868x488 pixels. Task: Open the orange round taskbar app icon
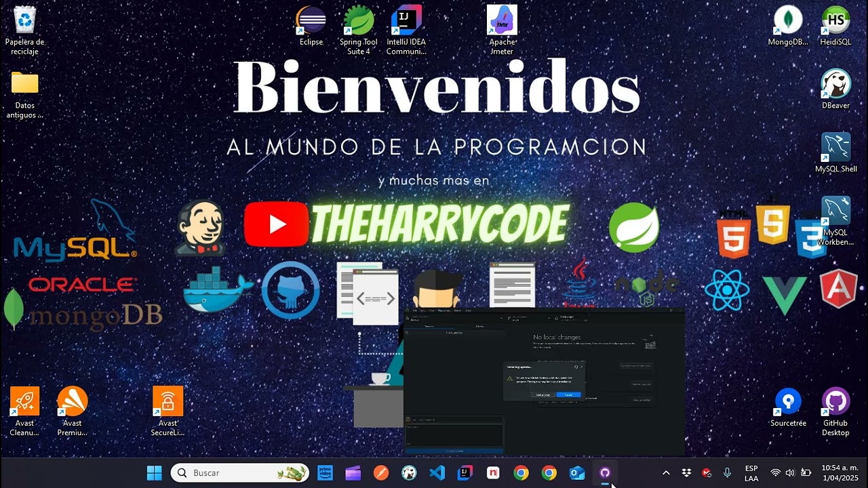[x=381, y=472]
